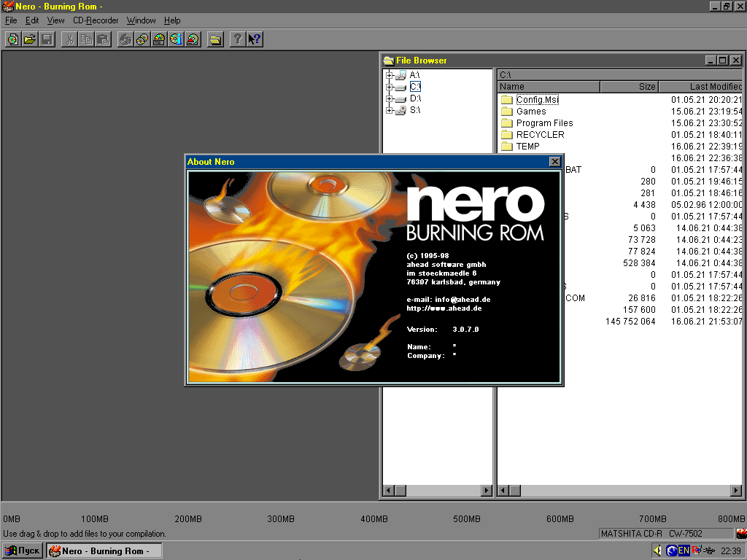Click Nero - Burning Rom taskbar button
This screenshot has width=747, height=560.
(104, 551)
